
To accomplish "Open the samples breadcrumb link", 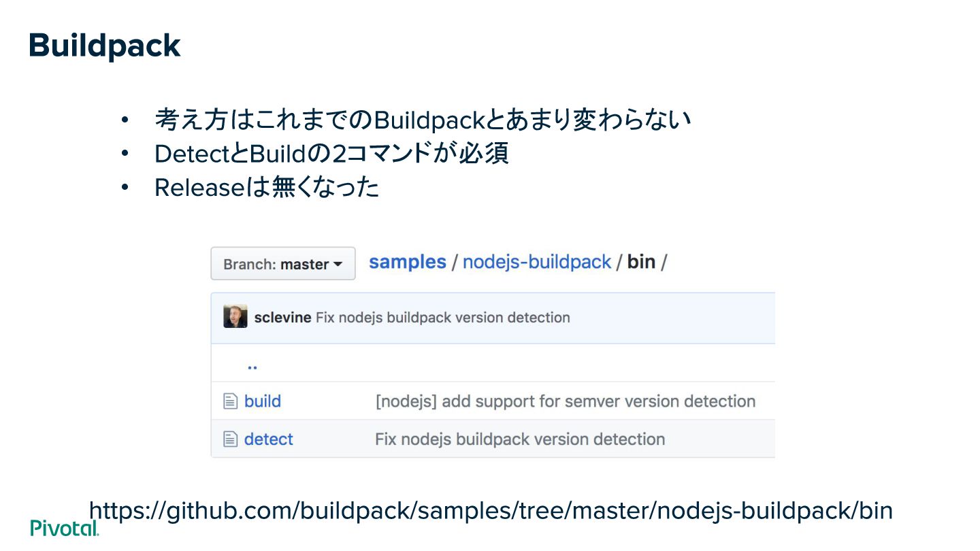I will [x=408, y=262].
